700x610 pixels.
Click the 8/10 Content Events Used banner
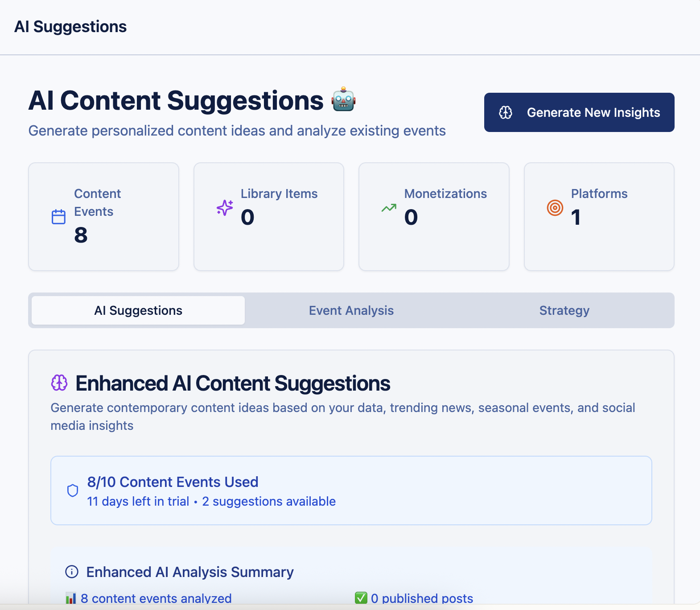351,490
